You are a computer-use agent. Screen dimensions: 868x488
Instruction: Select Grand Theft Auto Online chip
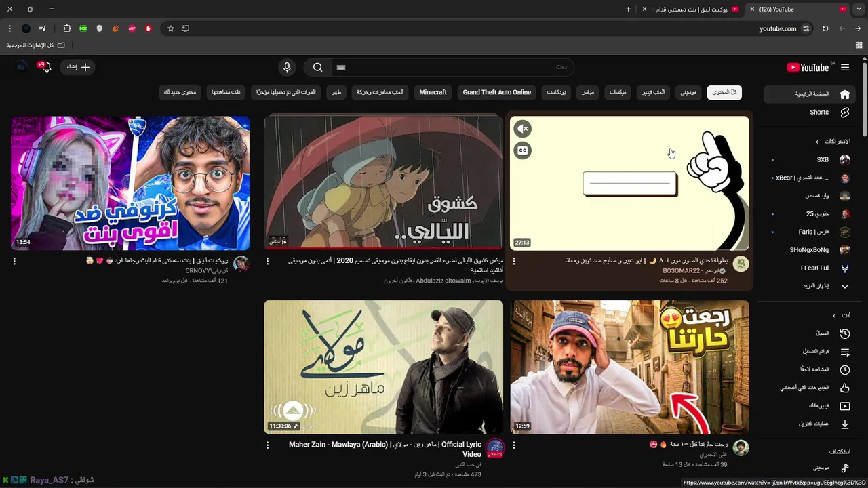(x=497, y=92)
